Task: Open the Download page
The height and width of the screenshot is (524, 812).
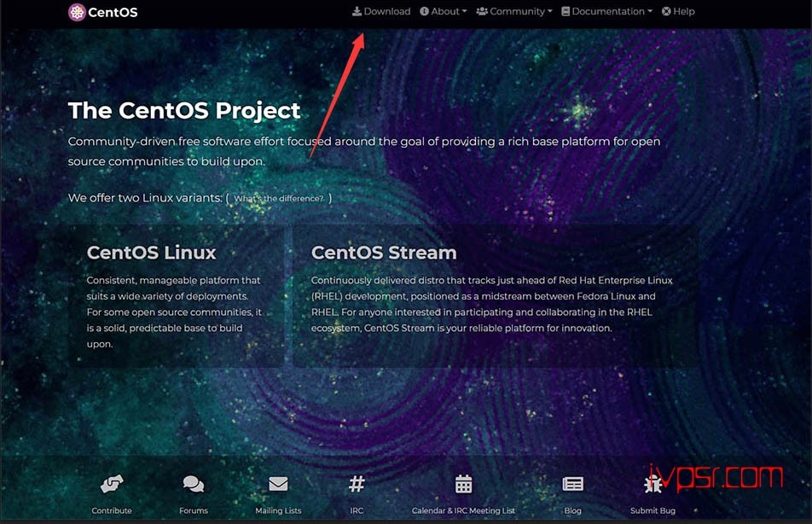Action: 381,11
